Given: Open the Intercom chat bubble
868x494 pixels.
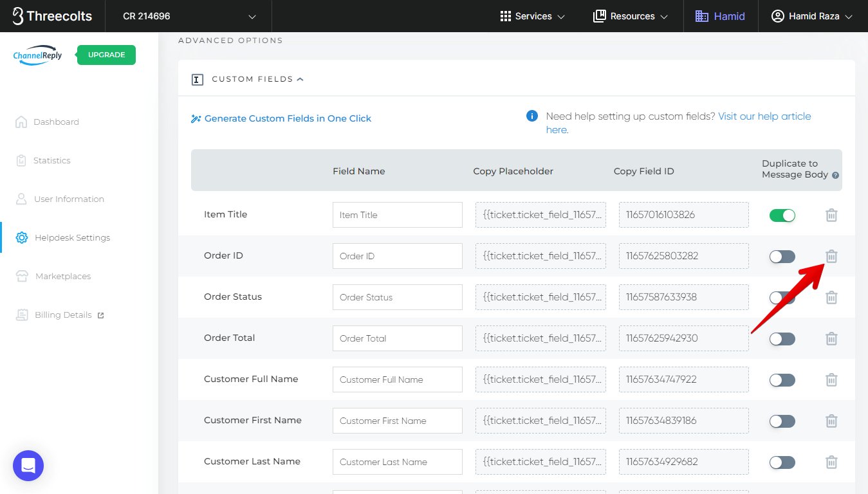Looking at the screenshot, I should (28, 466).
